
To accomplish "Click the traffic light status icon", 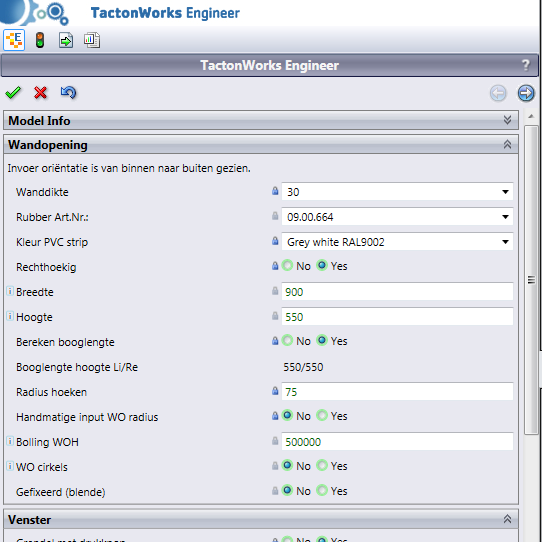I will pyautogui.click(x=40, y=40).
